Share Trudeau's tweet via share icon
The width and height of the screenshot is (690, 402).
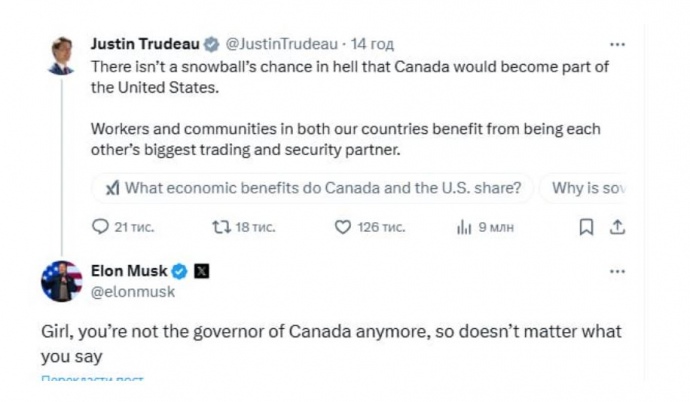[617, 228]
